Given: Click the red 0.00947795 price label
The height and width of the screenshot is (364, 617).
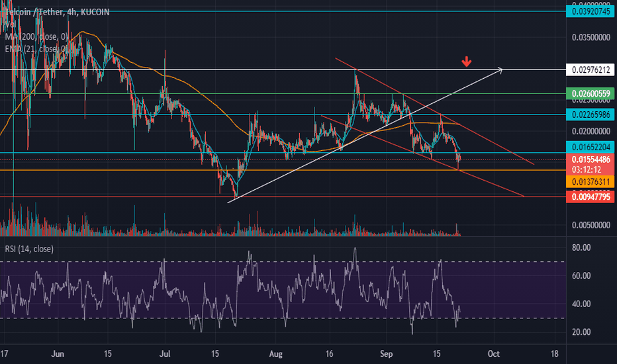Looking at the screenshot, I should click(591, 197).
